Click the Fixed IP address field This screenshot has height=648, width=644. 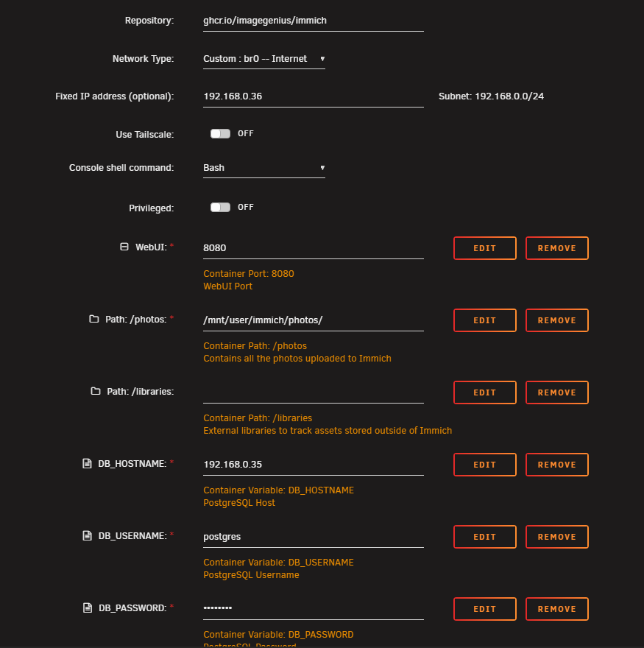[x=313, y=96]
